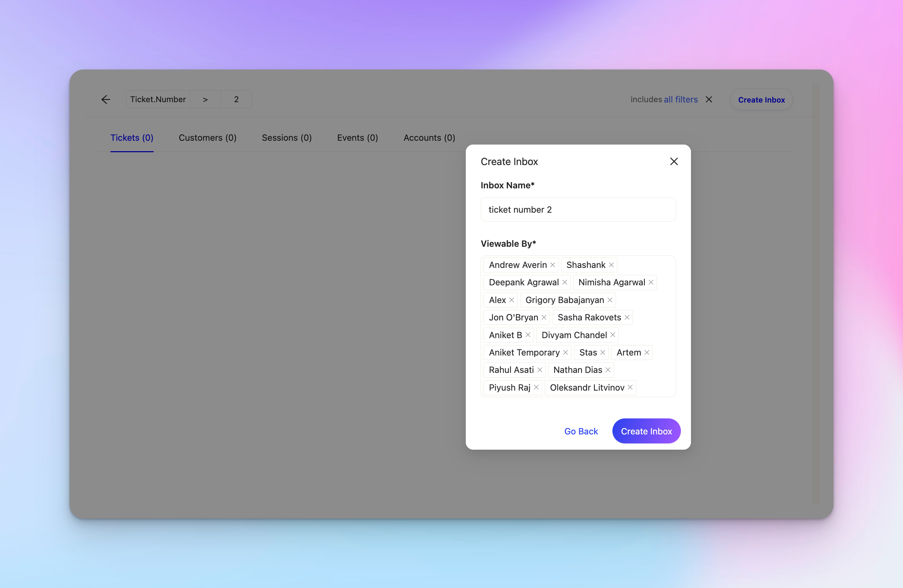The image size is (903, 588).
Task: Open the Ticket.Number field selector
Action: 158,99
